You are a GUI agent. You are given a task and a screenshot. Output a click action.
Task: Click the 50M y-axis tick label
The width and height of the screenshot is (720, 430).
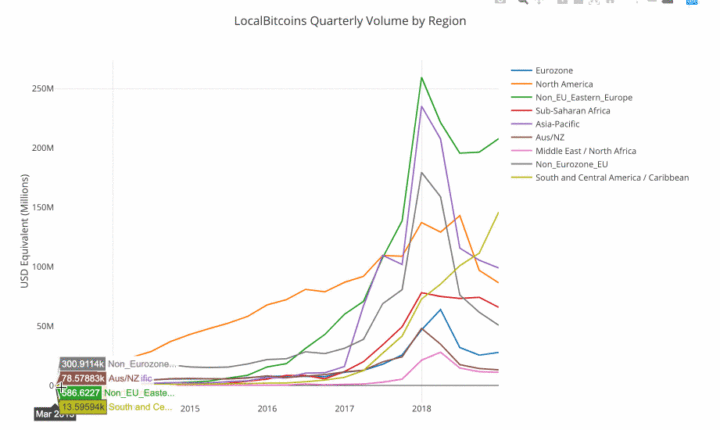(x=45, y=326)
